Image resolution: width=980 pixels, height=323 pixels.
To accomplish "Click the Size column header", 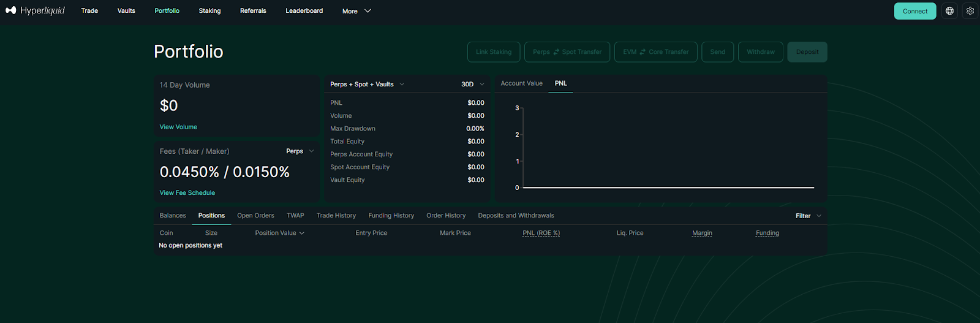I will coord(211,233).
